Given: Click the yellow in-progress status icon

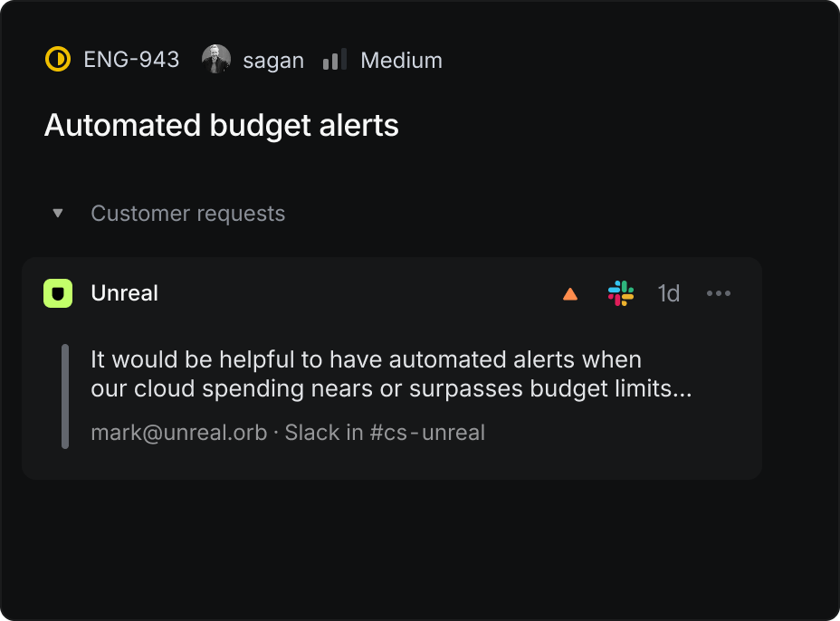Looking at the screenshot, I should pyautogui.click(x=57, y=60).
